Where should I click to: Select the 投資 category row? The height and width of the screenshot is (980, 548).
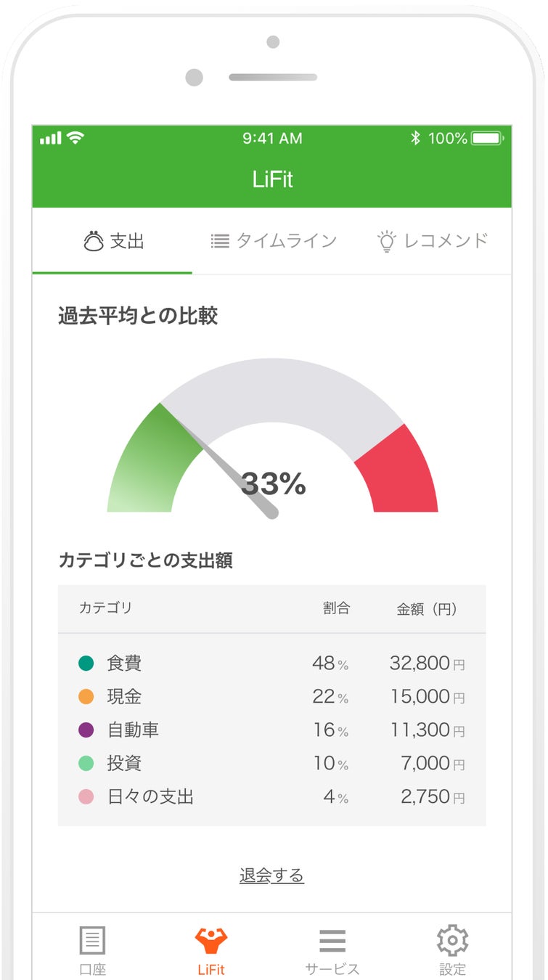coord(271,763)
